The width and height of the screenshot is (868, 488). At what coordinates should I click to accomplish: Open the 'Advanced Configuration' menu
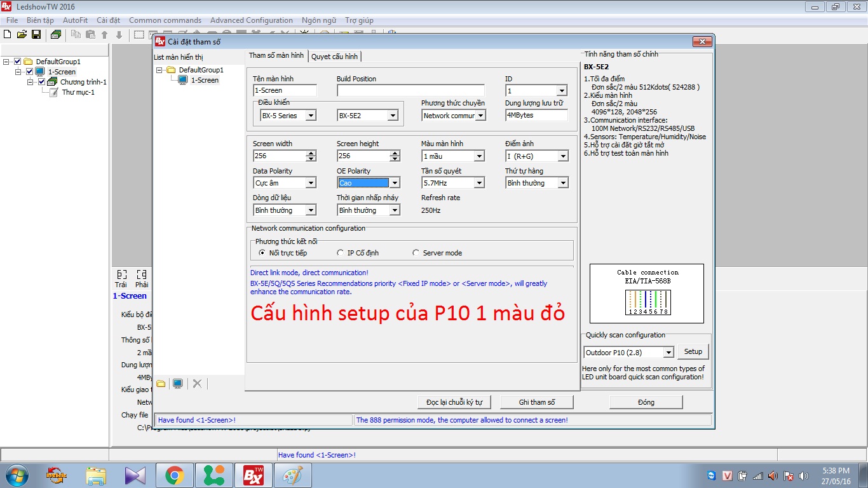tap(251, 20)
